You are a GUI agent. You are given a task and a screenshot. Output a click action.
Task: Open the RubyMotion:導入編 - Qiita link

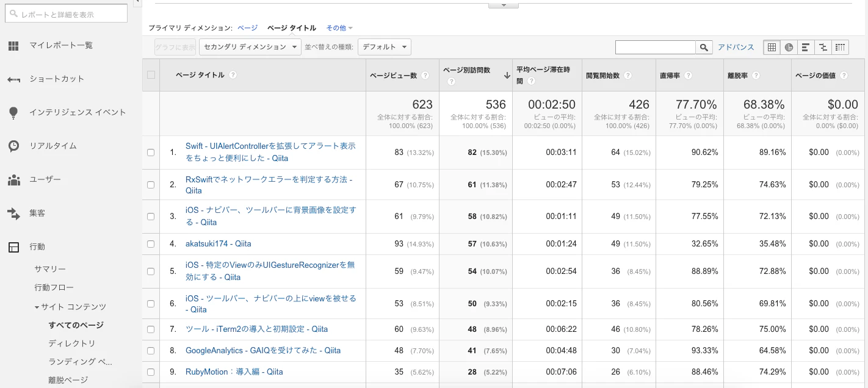pos(234,372)
